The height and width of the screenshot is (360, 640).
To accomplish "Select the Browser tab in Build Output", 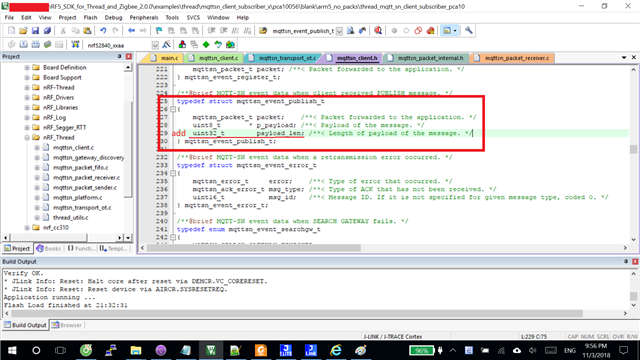I will [x=67, y=325].
